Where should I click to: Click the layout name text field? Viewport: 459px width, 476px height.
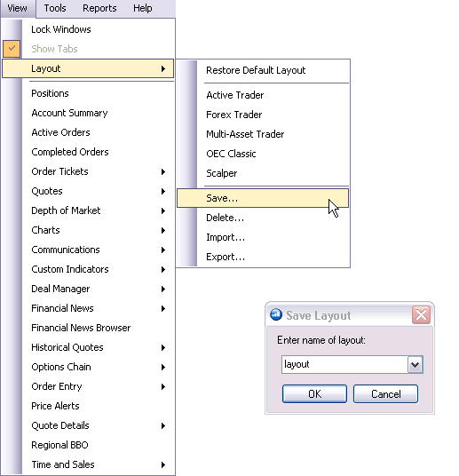(344, 365)
